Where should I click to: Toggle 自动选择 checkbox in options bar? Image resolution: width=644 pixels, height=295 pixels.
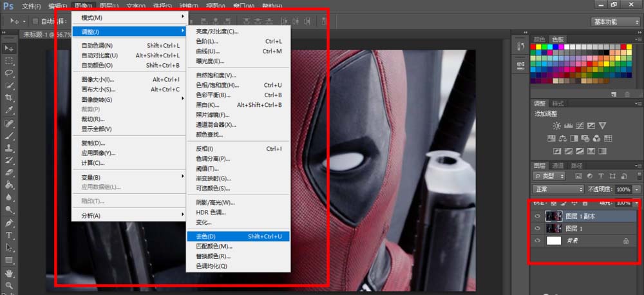(35, 21)
